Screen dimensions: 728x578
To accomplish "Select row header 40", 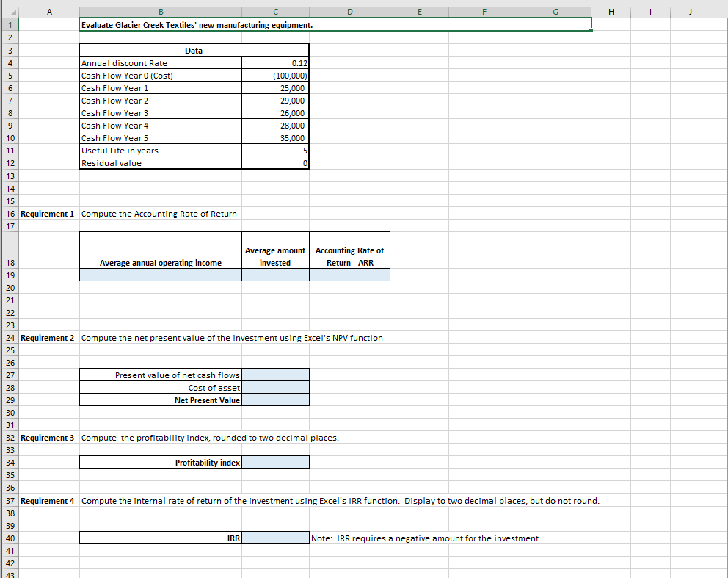I will click(x=10, y=538).
